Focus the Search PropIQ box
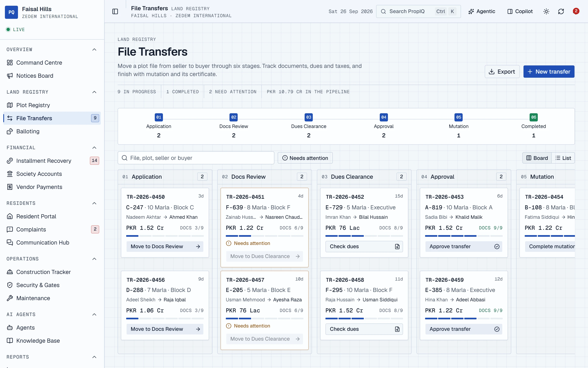 pos(418,11)
